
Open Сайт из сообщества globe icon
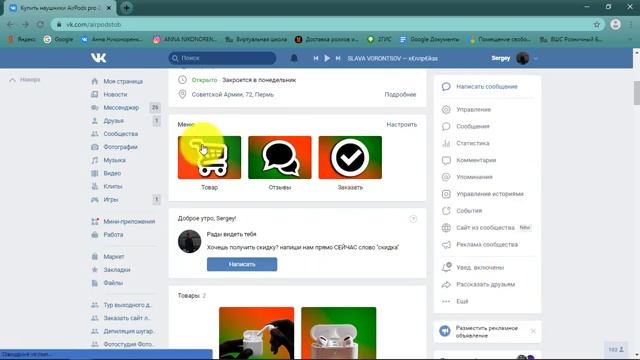point(446,227)
